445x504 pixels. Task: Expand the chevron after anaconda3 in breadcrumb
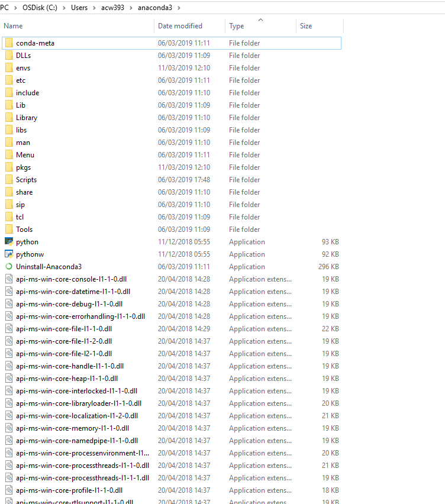point(179,8)
